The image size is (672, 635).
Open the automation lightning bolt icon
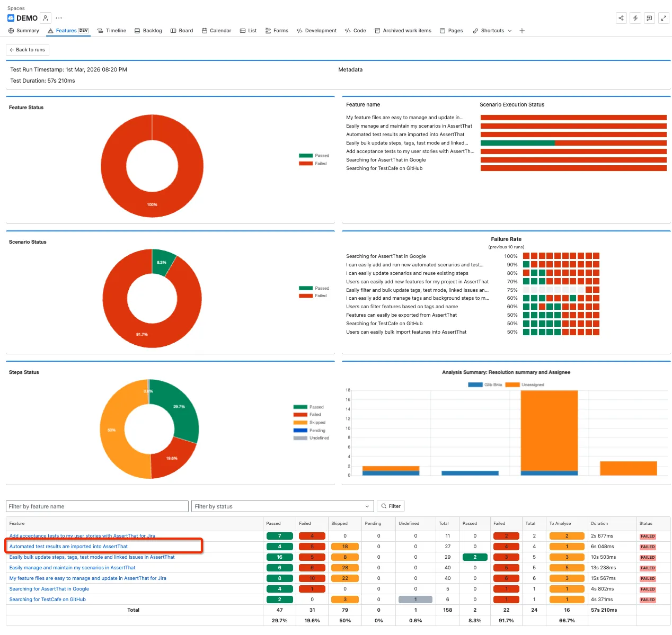[635, 18]
